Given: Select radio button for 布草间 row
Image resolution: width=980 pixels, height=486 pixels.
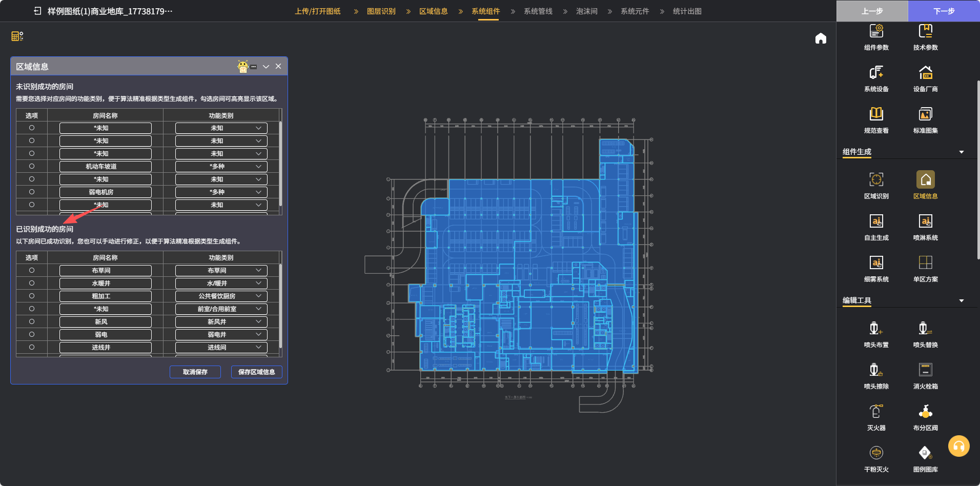Looking at the screenshot, I should click(32, 270).
